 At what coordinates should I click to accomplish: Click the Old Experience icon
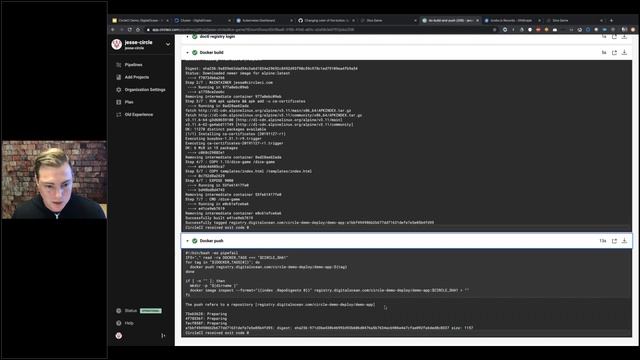[118, 115]
